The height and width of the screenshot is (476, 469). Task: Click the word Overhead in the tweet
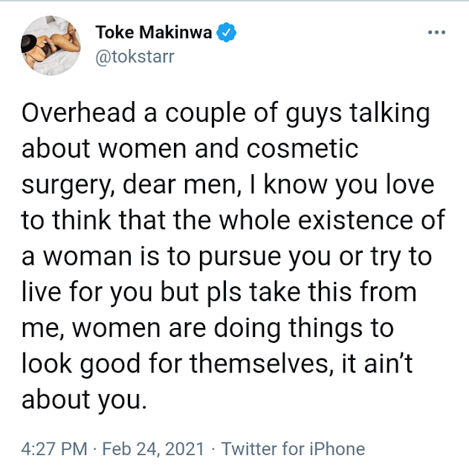(78, 112)
